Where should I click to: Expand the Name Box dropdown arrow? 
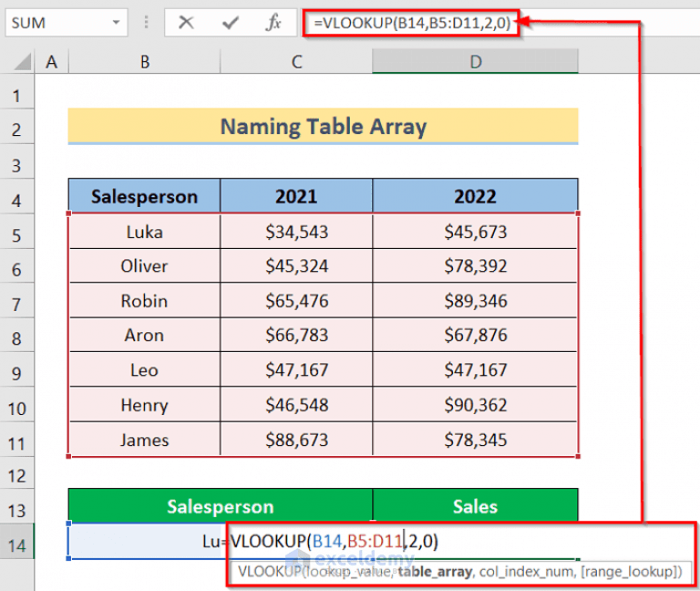coord(116,22)
